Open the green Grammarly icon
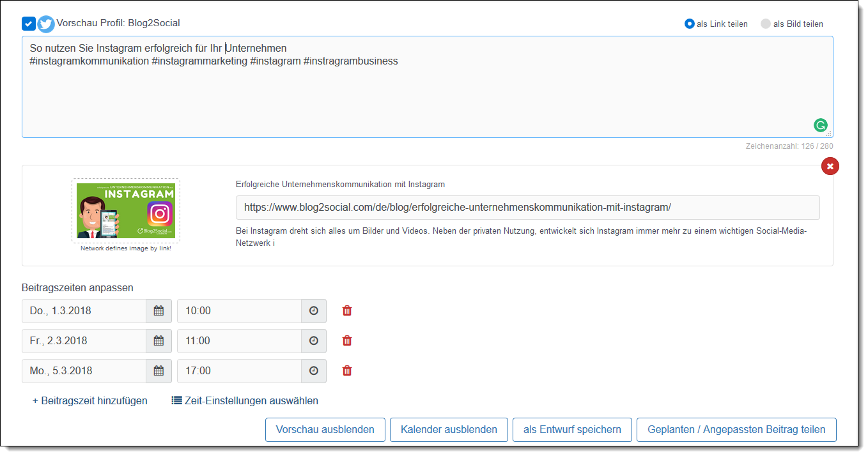 click(820, 125)
